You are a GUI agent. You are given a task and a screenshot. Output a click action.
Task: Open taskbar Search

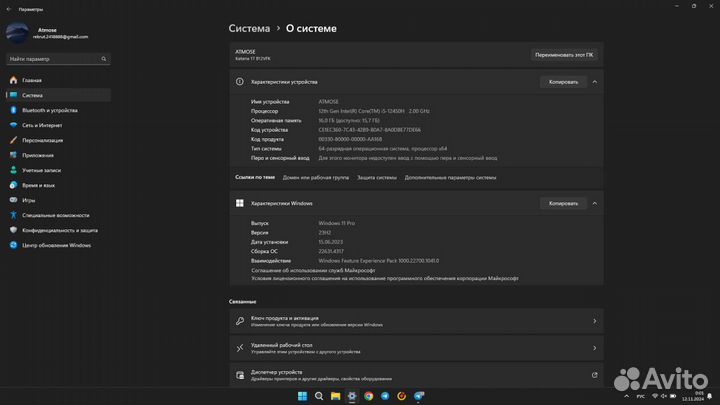[319, 396]
